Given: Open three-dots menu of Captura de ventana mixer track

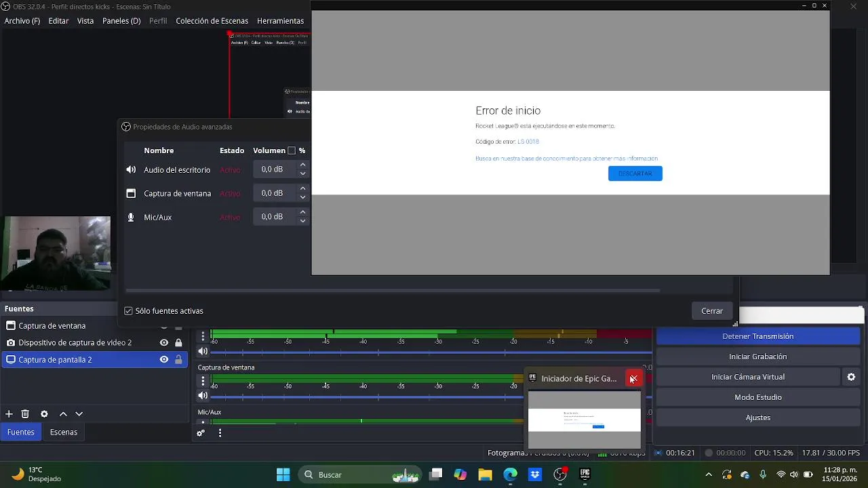Looking at the screenshot, I should [203, 382].
